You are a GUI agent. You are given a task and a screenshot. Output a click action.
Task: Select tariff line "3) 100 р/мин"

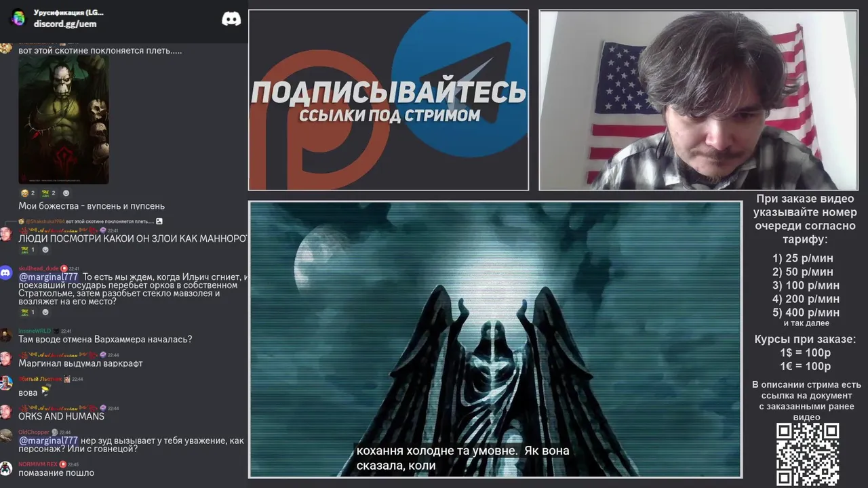coord(806,285)
